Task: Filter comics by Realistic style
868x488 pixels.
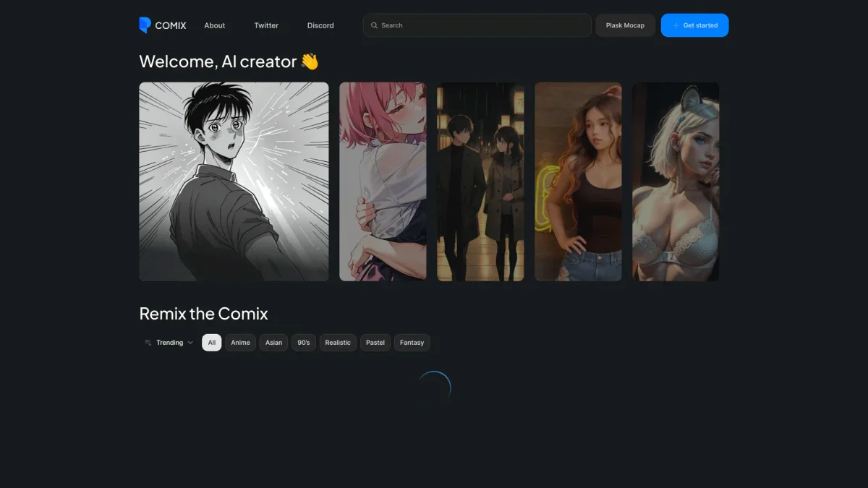Action: (338, 343)
